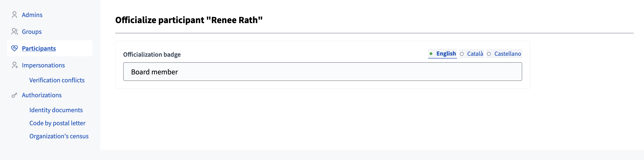This screenshot has height=160, width=644.
Task: Open Verification conflicts link
Action: click(57, 80)
